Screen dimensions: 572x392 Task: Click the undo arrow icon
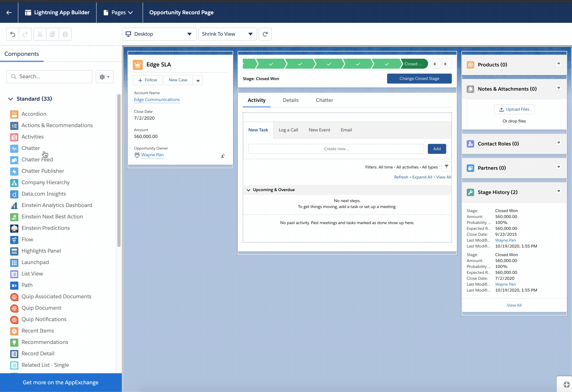point(13,34)
